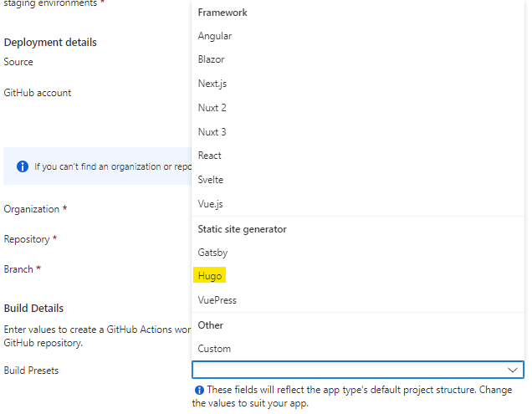Click the Build Details heading
Image resolution: width=532 pixels, height=414 pixels.
(33, 308)
